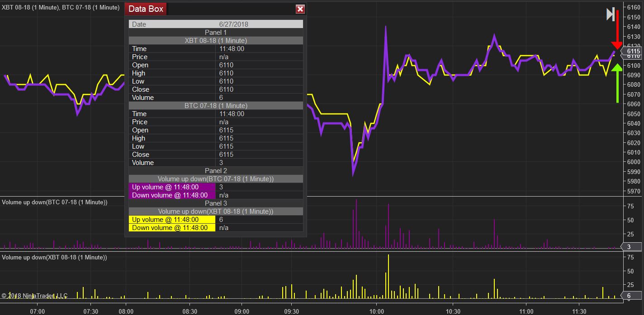The width and height of the screenshot is (644, 315).
Task: Click the 09:00 time axis label
Action: pyautogui.click(x=242, y=311)
